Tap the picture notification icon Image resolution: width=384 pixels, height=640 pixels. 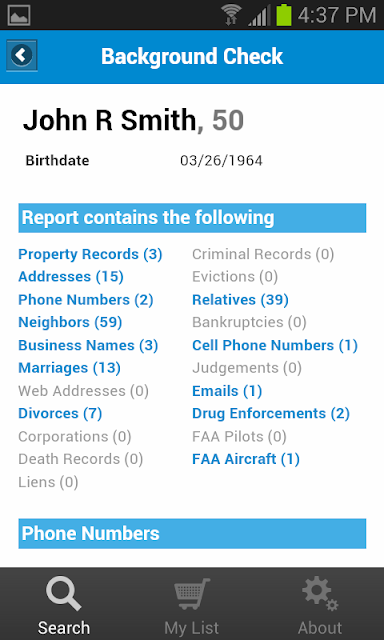(x=19, y=15)
